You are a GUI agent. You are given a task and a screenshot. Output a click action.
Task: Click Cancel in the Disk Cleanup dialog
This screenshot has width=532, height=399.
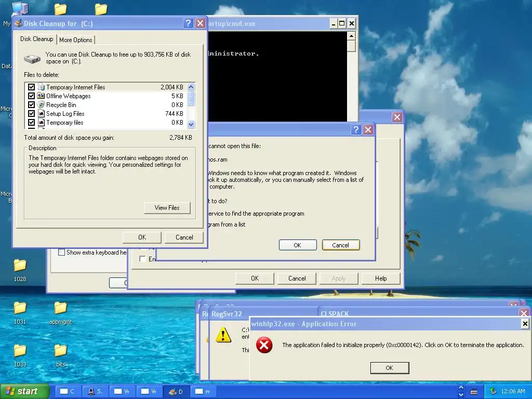pos(184,237)
